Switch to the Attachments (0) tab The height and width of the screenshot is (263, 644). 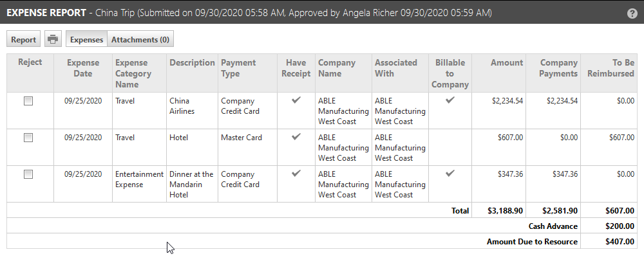click(140, 39)
